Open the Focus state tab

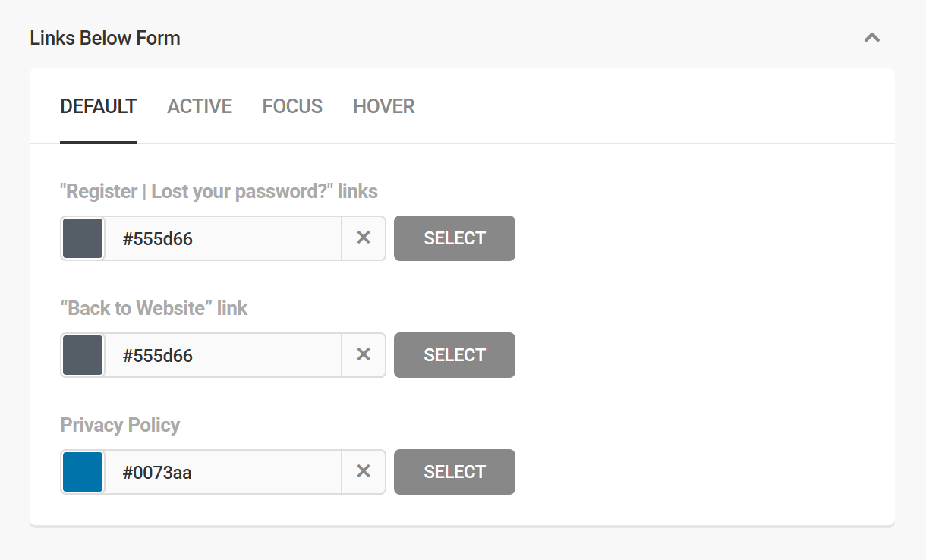point(292,106)
